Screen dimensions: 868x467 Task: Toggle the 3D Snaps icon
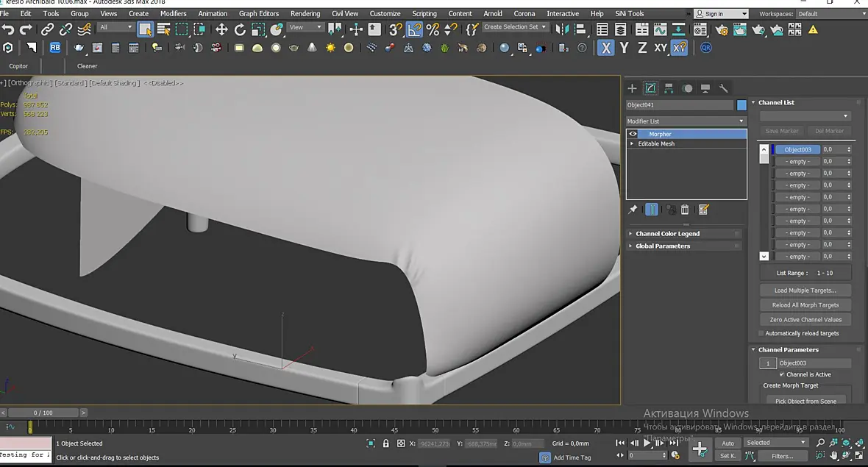395,29
